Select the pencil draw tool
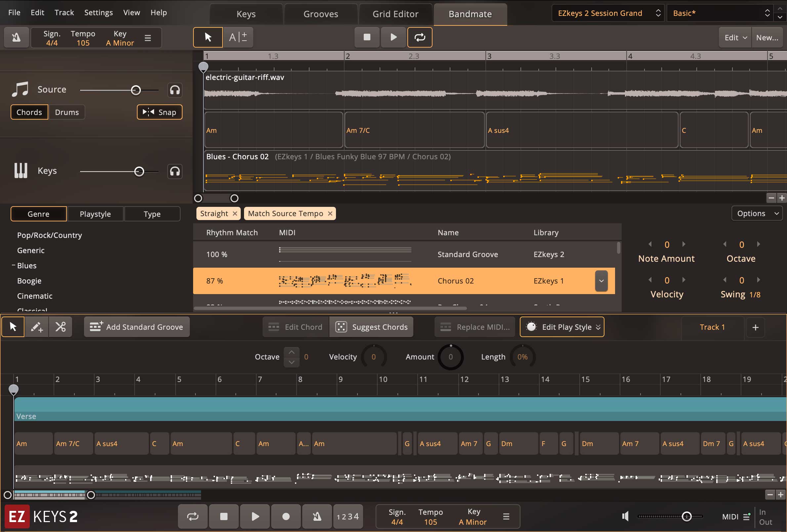This screenshot has height=532, width=787. [37, 327]
